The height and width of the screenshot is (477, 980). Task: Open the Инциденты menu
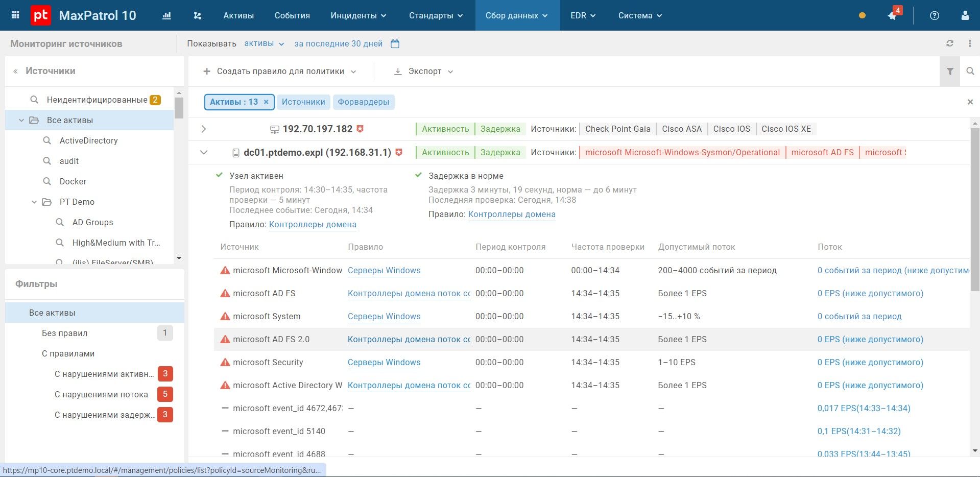[358, 15]
